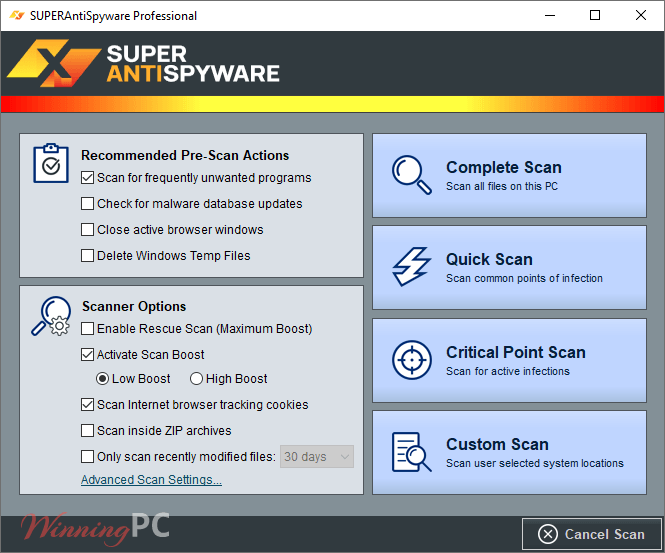Image resolution: width=665 pixels, height=553 pixels.
Task: Start the Complete Scan
Action: [x=509, y=176]
